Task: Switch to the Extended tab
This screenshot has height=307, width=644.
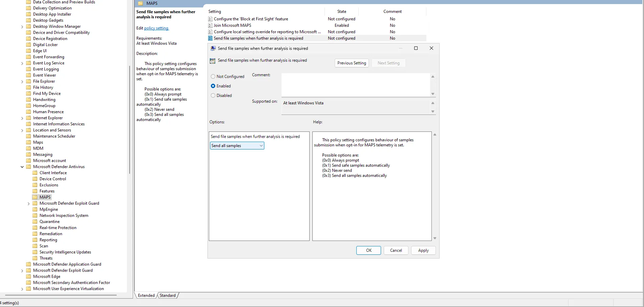Action: 146,295
